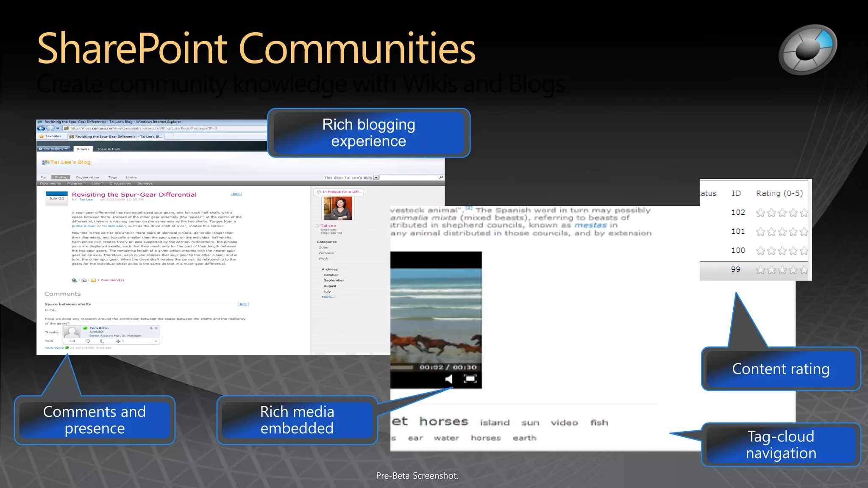Viewport: 868px width, 488px height.
Task: Click the video playback progress bar
Action: pyautogui.click(x=402, y=367)
